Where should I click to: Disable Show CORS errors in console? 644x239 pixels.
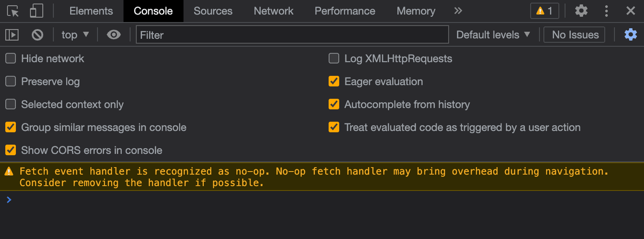[11, 150]
